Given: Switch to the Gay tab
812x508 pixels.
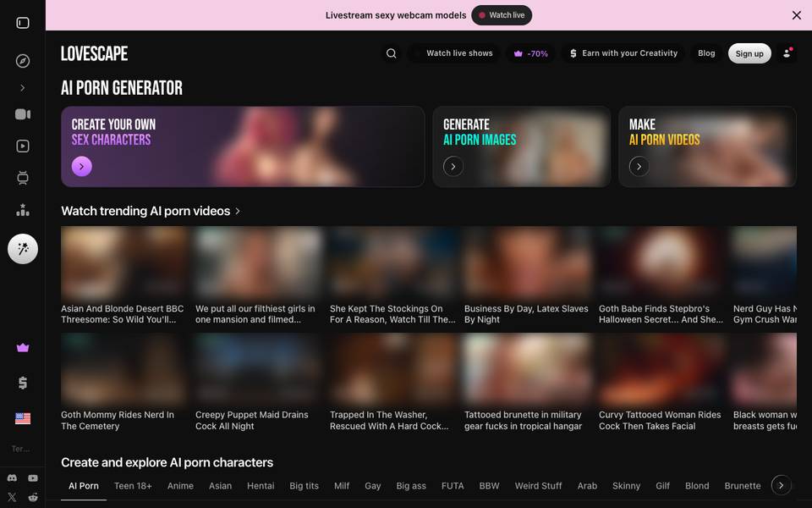Looking at the screenshot, I should [373, 486].
